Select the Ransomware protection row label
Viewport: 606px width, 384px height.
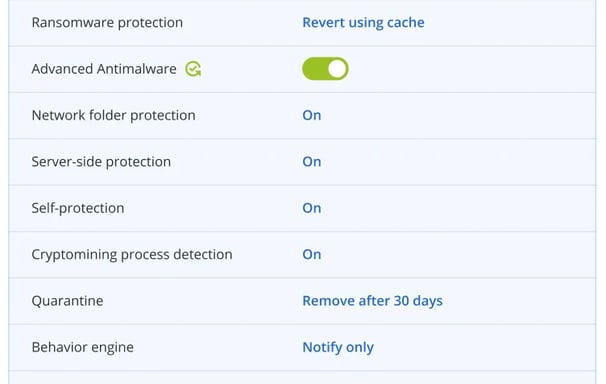tap(107, 22)
